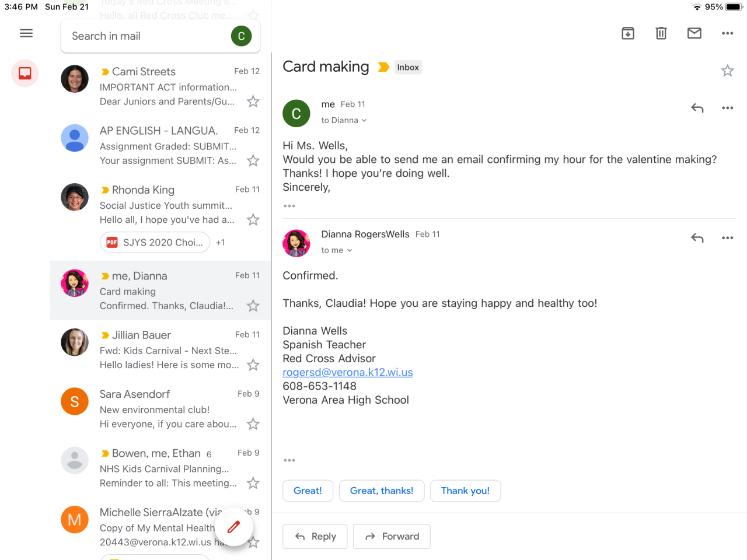Tap the red compose pencil button
Screen dimensions: 747x560
pyautogui.click(x=233, y=527)
